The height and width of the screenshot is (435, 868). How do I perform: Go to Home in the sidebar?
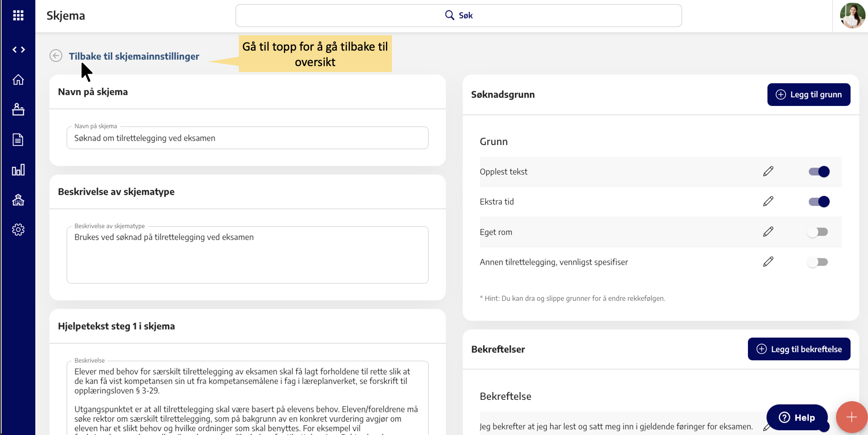(x=18, y=80)
